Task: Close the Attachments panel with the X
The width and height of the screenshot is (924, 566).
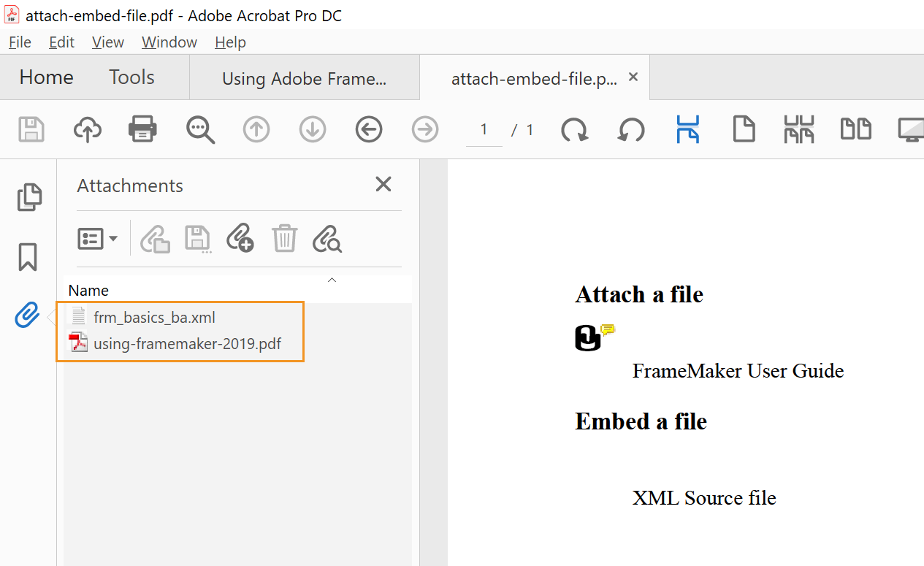Action: [383, 184]
